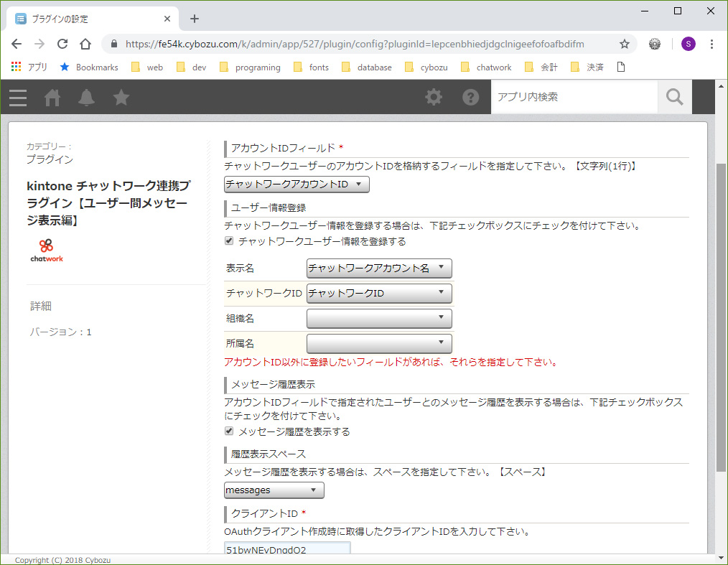
Task: Select the プラグインの設定 browser tab
Action: click(93, 19)
